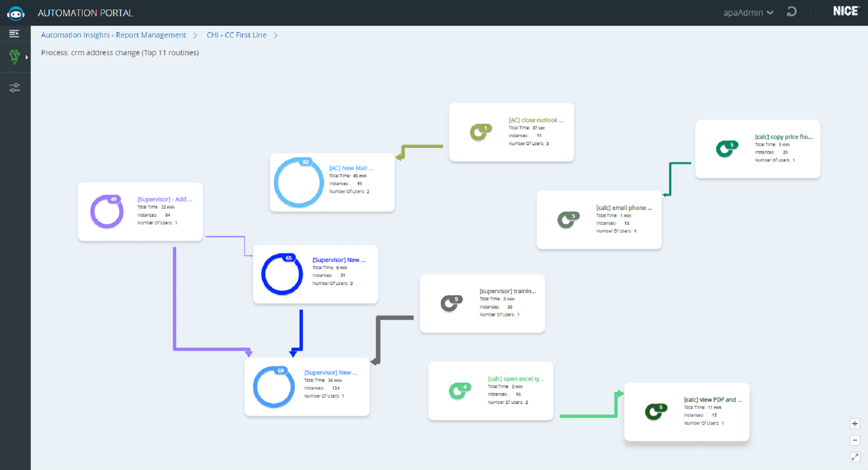The image size is (868, 470).
Task: Toggle the hamburger sidebar menu icon
Action: tap(14, 33)
